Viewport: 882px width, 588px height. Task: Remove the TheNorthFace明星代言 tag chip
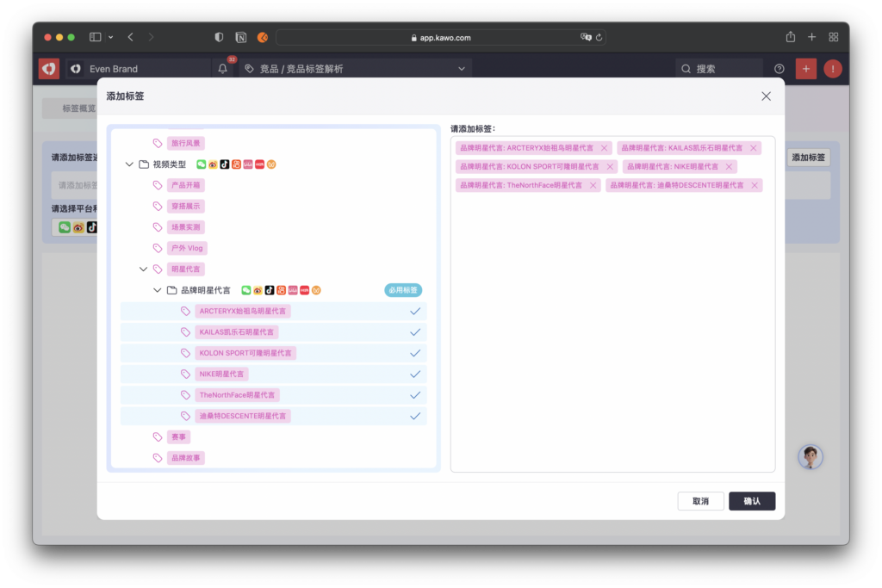point(593,185)
